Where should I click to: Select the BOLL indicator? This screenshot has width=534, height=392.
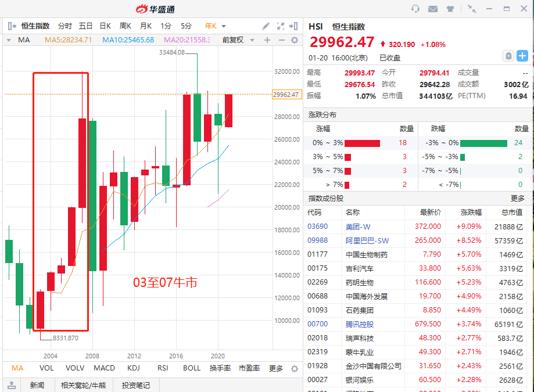[192, 368]
